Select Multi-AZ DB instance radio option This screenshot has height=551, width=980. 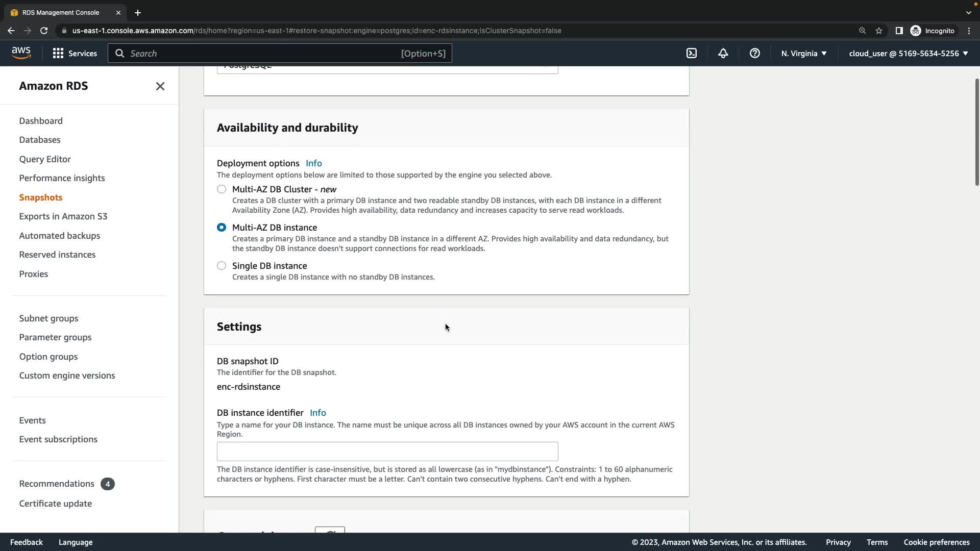point(222,228)
